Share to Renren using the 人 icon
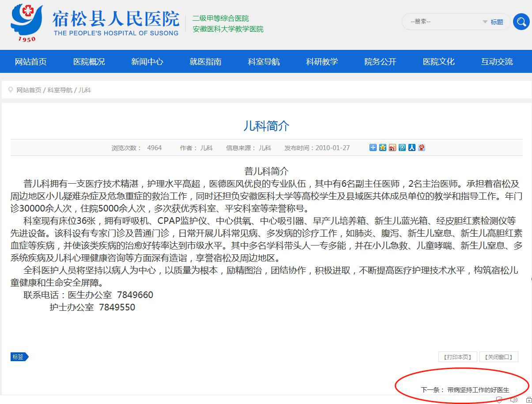 tap(411, 147)
